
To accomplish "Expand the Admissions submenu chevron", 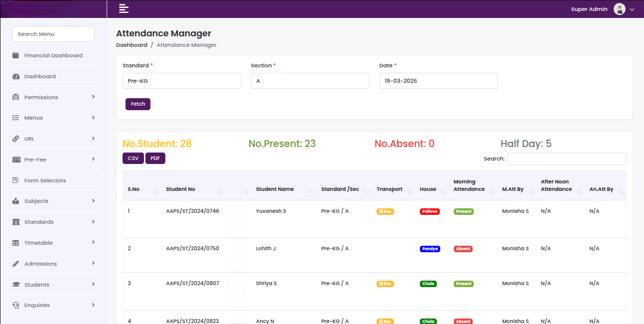I will (x=93, y=263).
